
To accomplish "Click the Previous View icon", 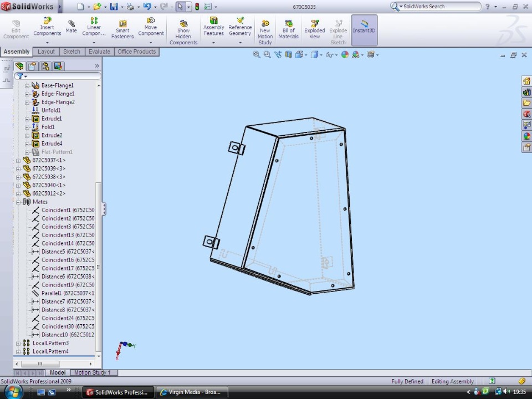I will (278, 55).
